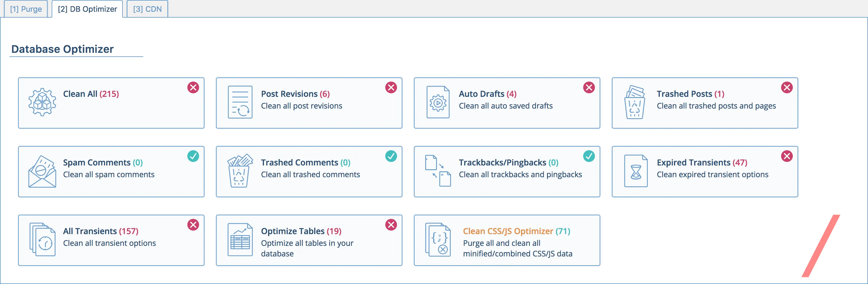Select the Clean CSS/JS Optimizer code braces icon
This screenshot has width=868, height=284.
438,240
